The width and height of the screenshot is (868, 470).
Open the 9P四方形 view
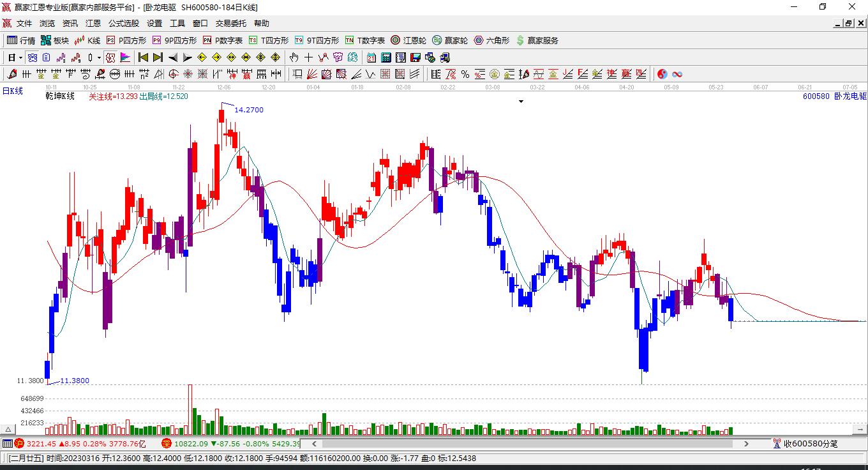(174, 40)
